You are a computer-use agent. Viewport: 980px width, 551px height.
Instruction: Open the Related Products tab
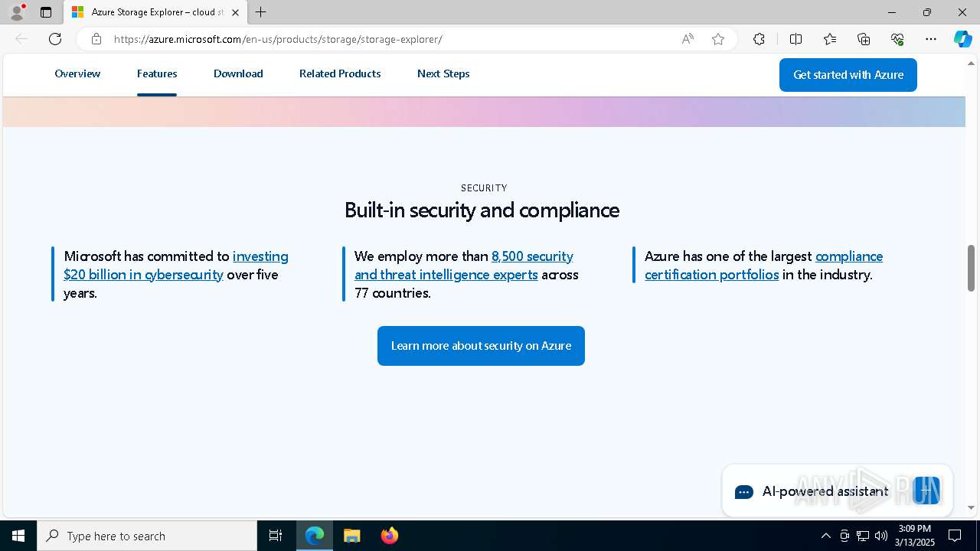click(x=340, y=73)
